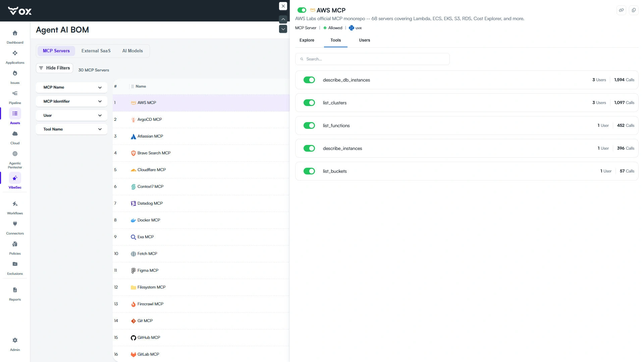The height and width of the screenshot is (362, 644).
Task: Open the GitHub MCP row
Action: 201,338
